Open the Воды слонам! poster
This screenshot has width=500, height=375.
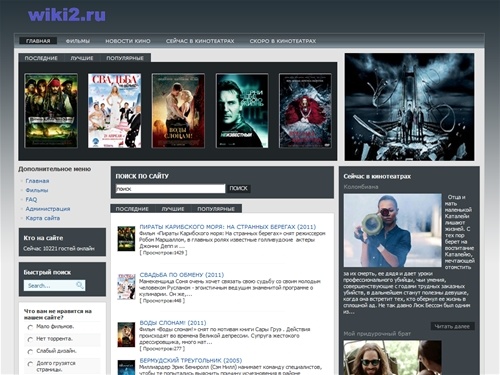coord(178,111)
